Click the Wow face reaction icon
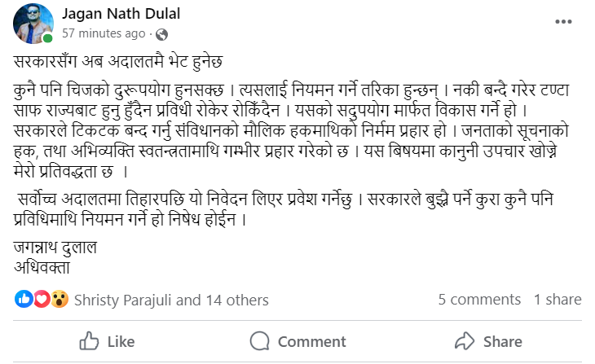 [x=59, y=300]
